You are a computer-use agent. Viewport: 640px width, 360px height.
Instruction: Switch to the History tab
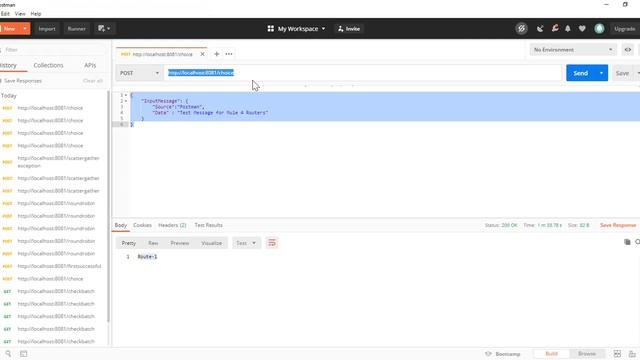click(x=8, y=65)
